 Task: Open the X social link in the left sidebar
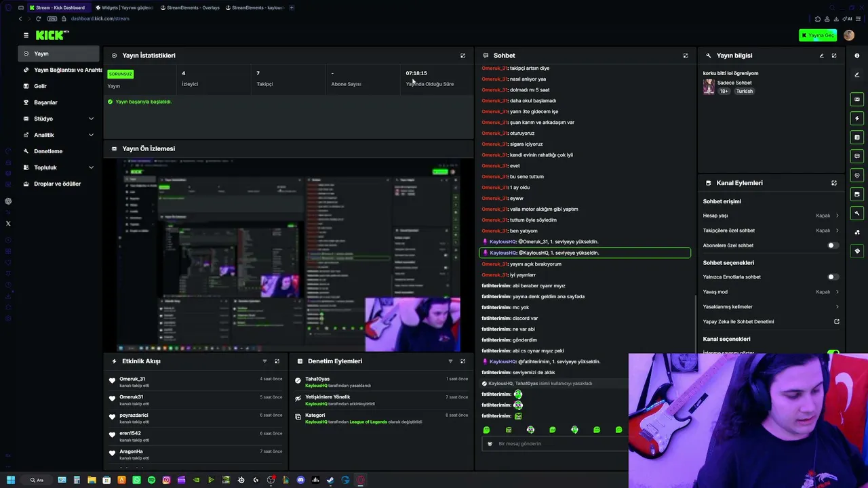[8, 224]
